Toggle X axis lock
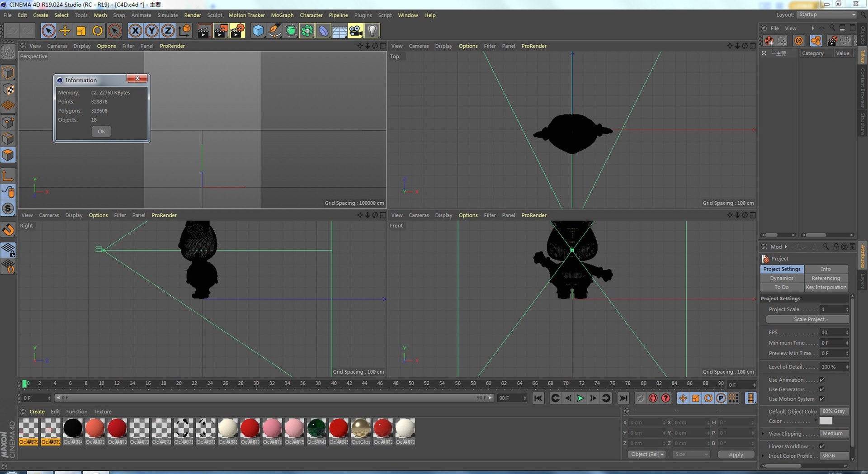The image size is (868, 474). (135, 31)
